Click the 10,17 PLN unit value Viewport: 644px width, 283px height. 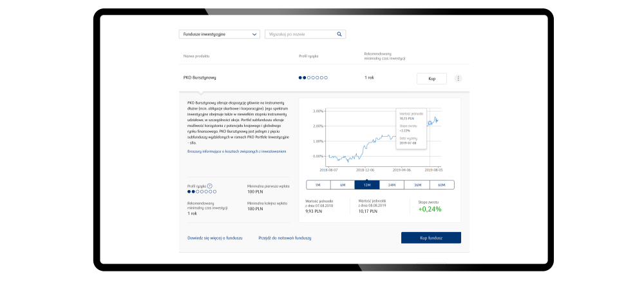coord(368,211)
